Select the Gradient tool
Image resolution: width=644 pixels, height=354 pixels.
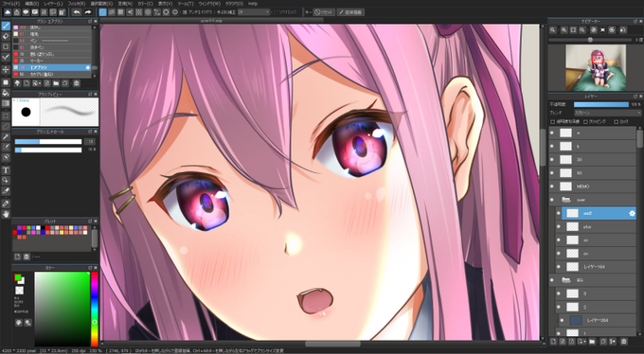[x=6, y=103]
